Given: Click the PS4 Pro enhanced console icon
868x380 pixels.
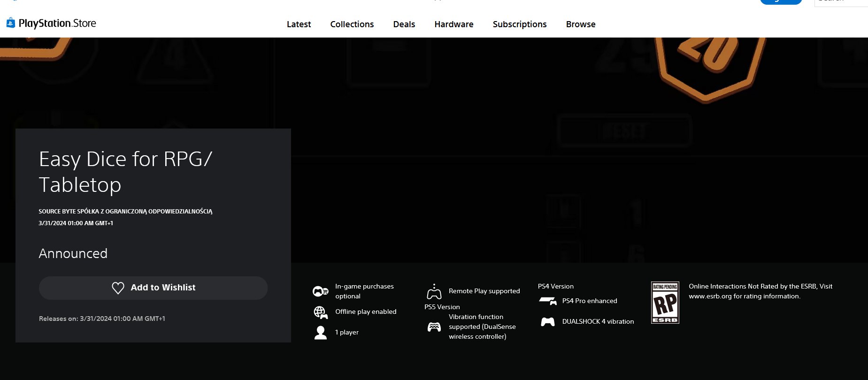Looking at the screenshot, I should (x=548, y=301).
